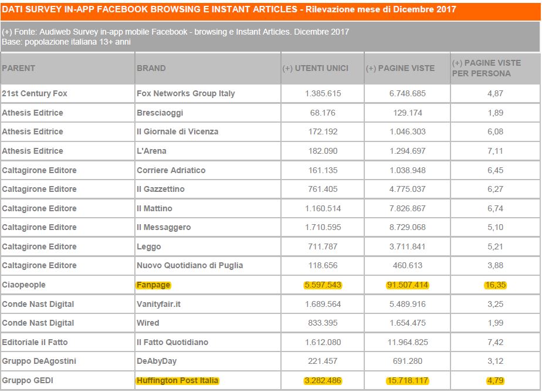The height and width of the screenshot is (392, 542).
Task: Click the Il Messaggero brand cell
Action: point(208,227)
